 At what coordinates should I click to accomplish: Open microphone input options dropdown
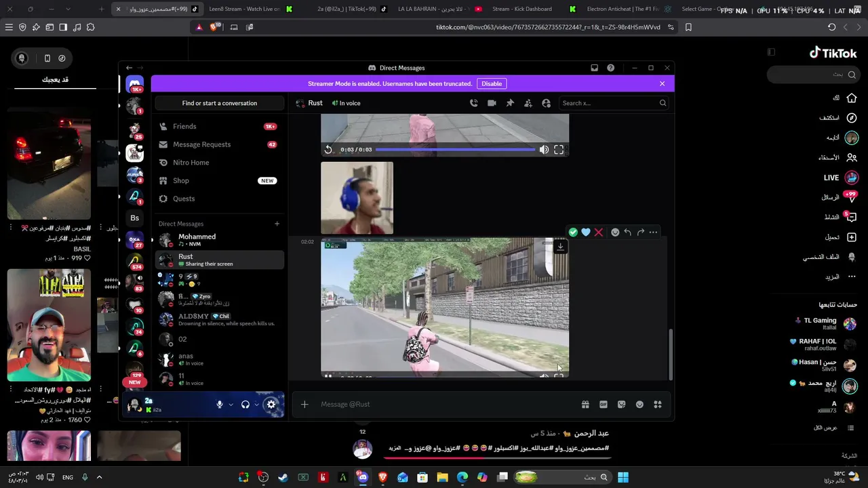(231, 405)
